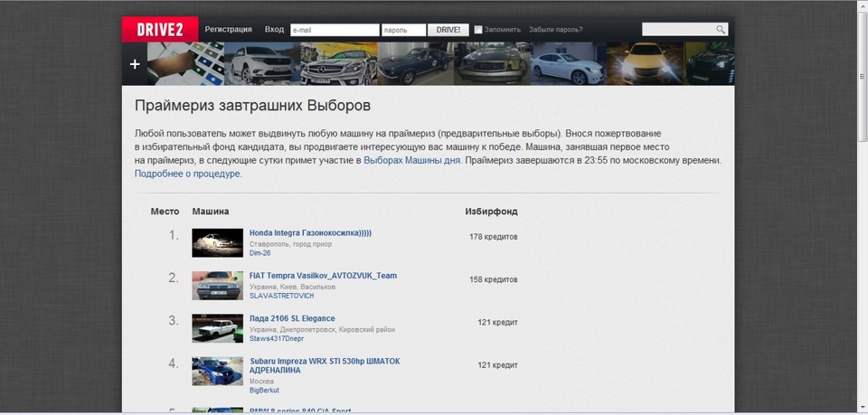Open the dark blue Mustang banner thumbnail
Image resolution: width=868 pixels, height=415 pixels.
(x=415, y=63)
